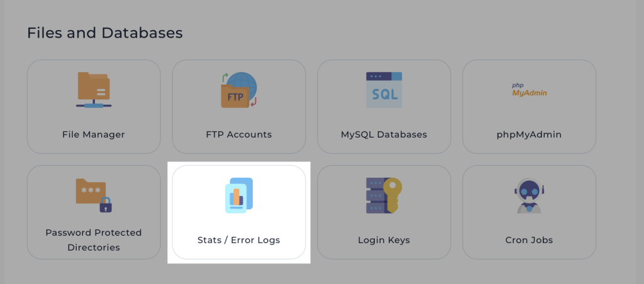Click the Cron Jobs text label

point(529,240)
